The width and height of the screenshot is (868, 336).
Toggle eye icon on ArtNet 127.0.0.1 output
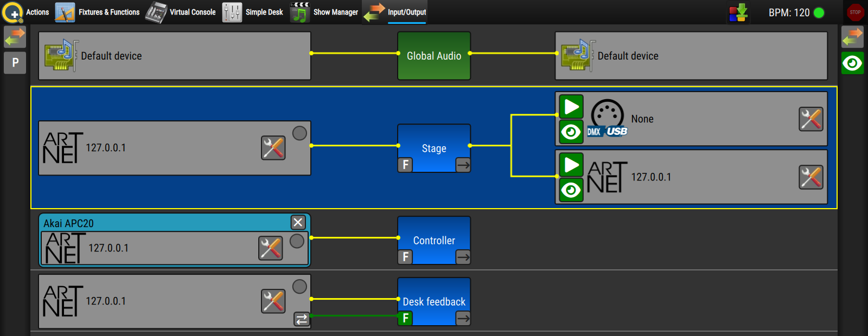pos(571,190)
